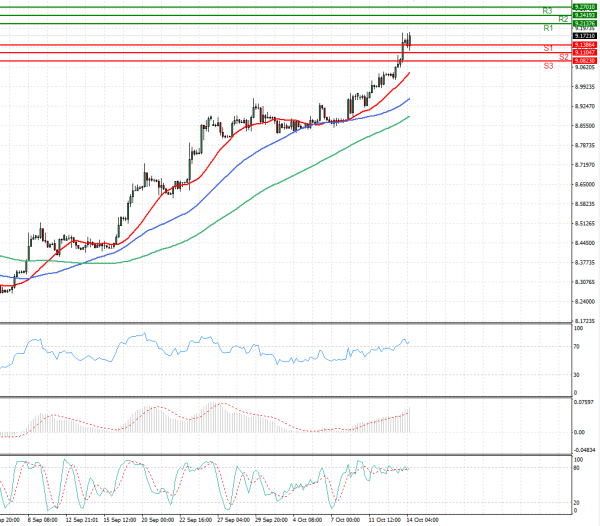Click the 0.00 level on MACD scale
This screenshot has height=526, width=600.
579,432
